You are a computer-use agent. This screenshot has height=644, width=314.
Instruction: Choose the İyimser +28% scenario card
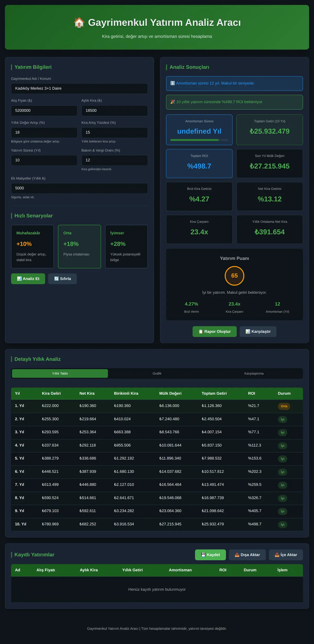126,247
